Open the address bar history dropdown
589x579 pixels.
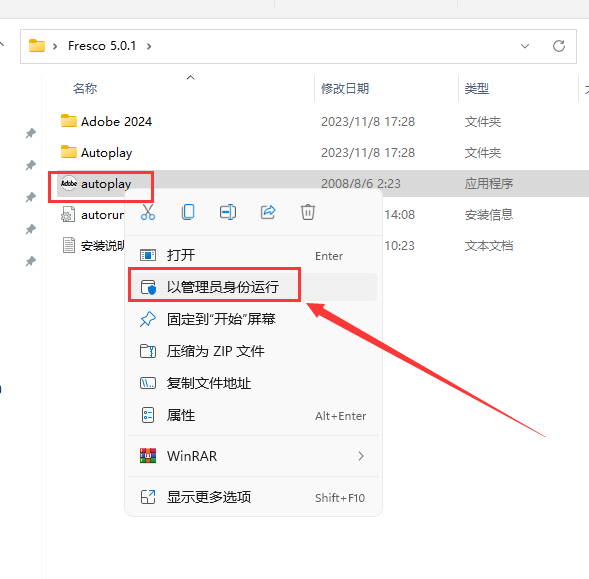(x=525, y=46)
